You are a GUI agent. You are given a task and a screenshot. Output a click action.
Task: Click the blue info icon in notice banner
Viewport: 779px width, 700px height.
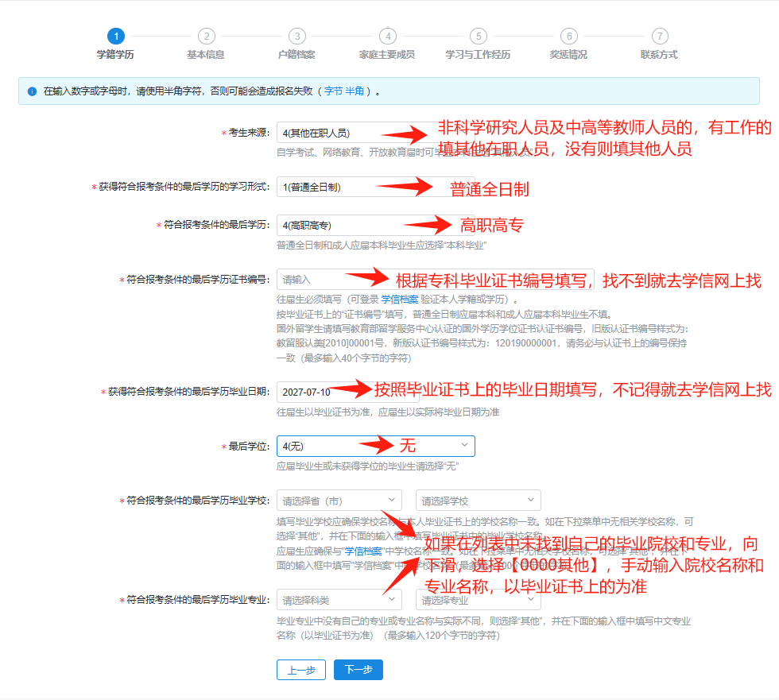point(33,91)
